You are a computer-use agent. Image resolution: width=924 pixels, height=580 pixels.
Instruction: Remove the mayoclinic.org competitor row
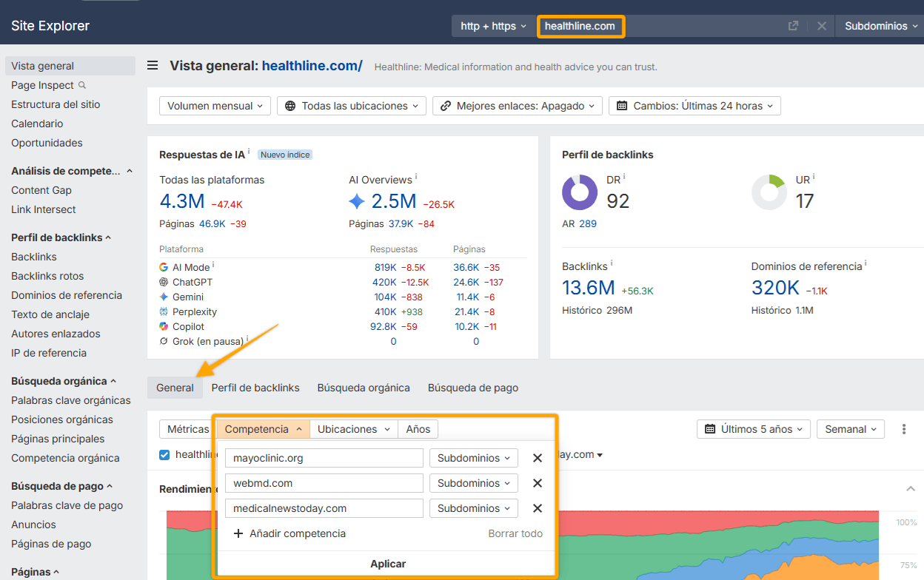(538, 458)
